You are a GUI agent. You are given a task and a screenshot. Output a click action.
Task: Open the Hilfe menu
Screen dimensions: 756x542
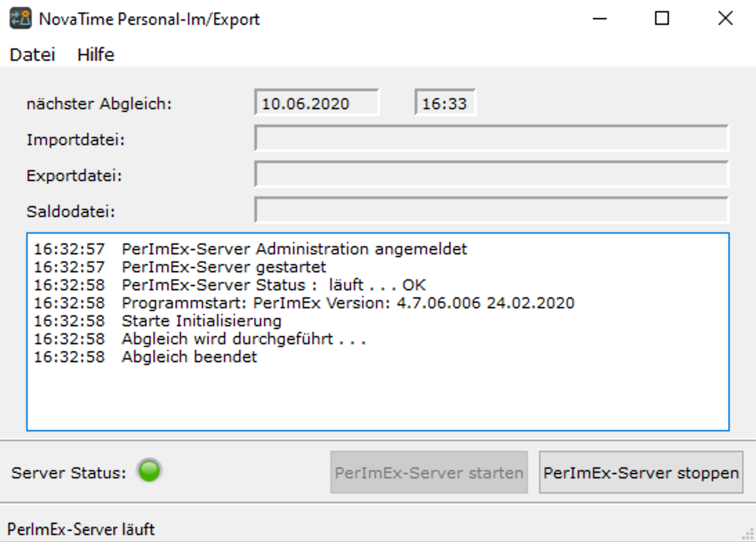tap(96, 55)
